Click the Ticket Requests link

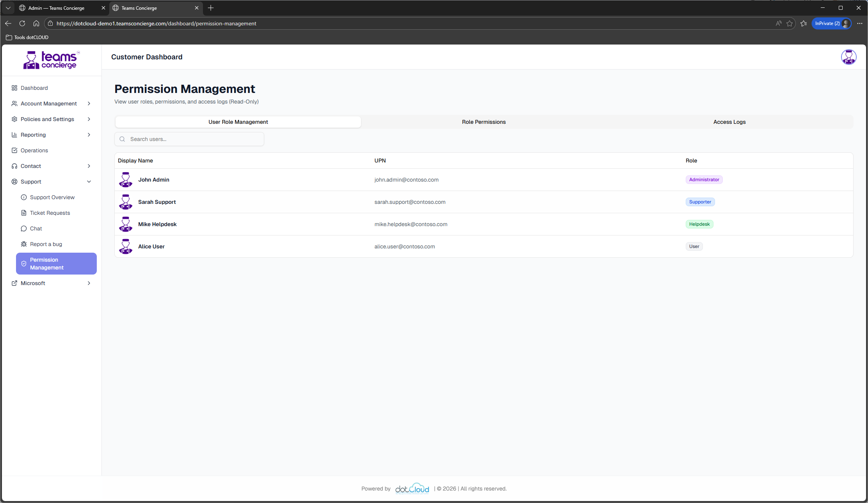[x=50, y=213]
